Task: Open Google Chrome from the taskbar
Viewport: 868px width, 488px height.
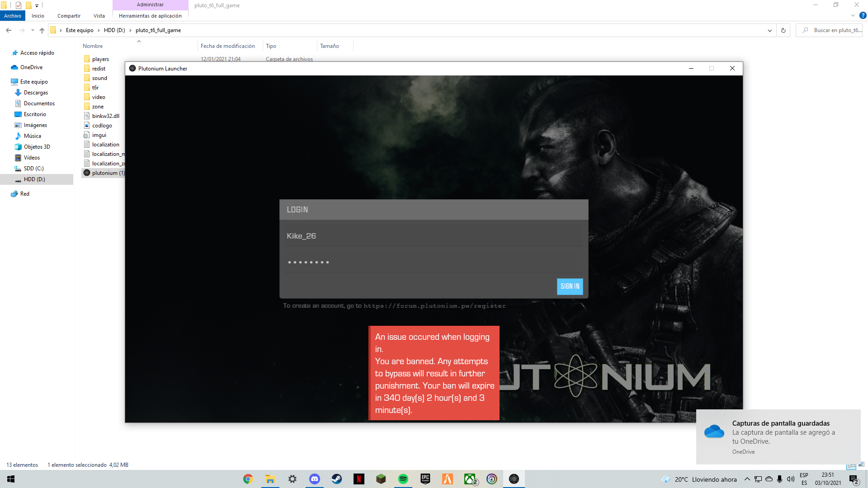Action: tap(248, 479)
